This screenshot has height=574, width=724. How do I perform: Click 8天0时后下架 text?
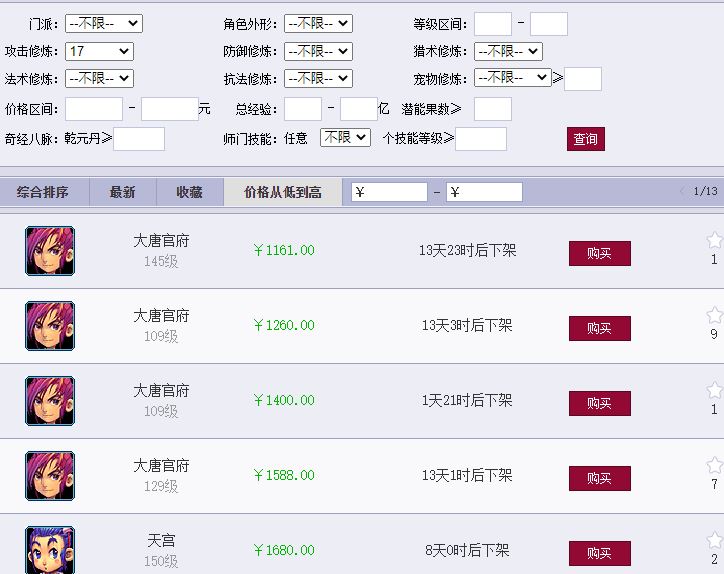[467, 550]
